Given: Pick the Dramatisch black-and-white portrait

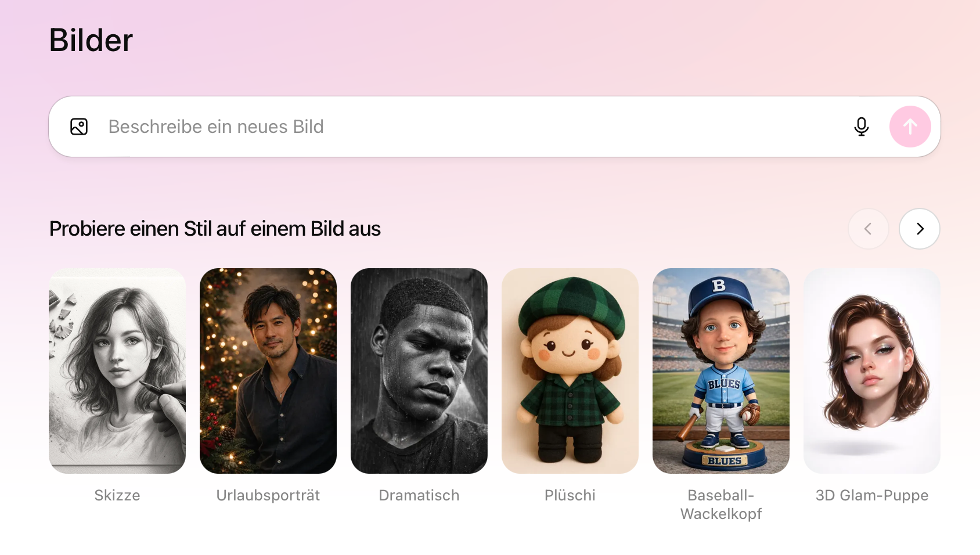Looking at the screenshot, I should pyautogui.click(x=419, y=370).
